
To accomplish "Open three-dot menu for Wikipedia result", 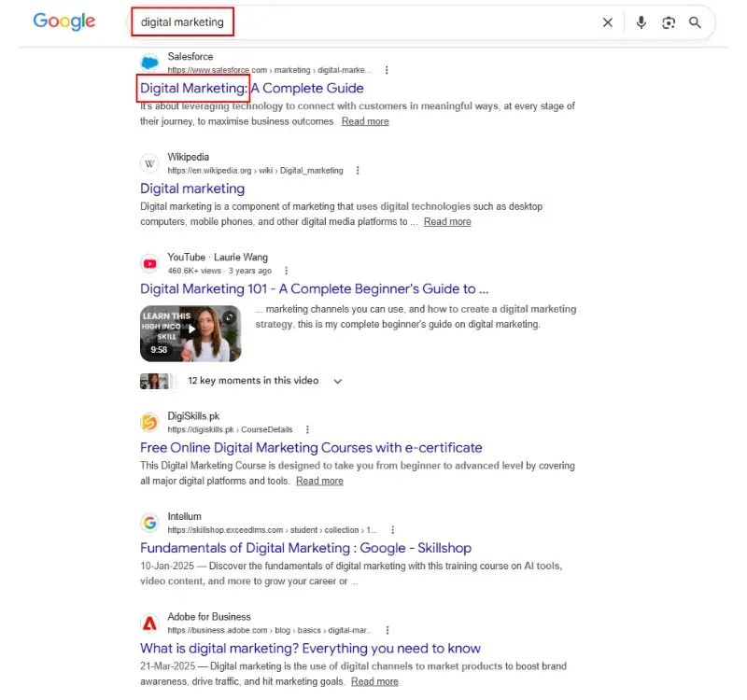I will pos(358,171).
